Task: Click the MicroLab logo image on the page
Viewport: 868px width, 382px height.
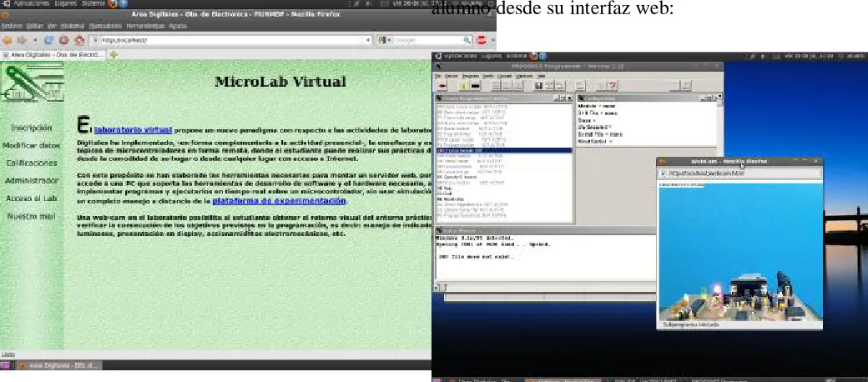Action: click(33, 82)
